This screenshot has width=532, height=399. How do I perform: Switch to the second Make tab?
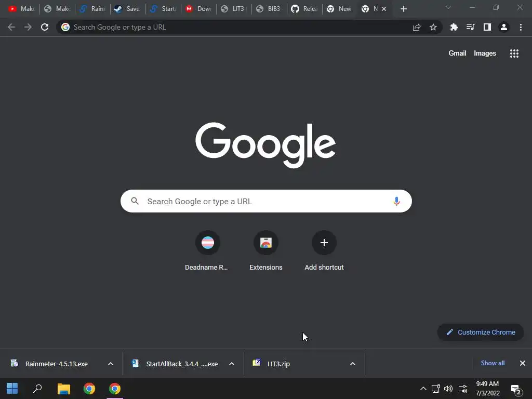[x=57, y=9]
